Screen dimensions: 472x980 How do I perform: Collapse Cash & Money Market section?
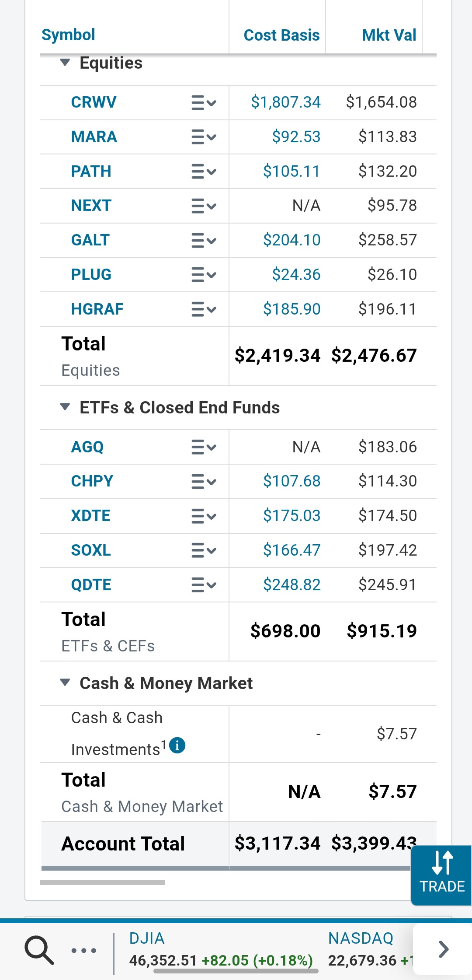tap(65, 682)
